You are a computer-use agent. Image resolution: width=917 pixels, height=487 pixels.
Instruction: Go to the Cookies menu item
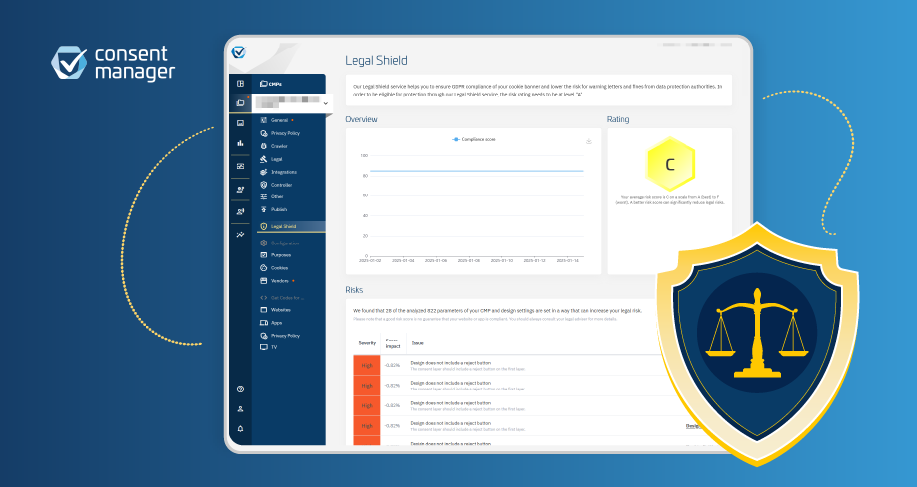(274, 268)
